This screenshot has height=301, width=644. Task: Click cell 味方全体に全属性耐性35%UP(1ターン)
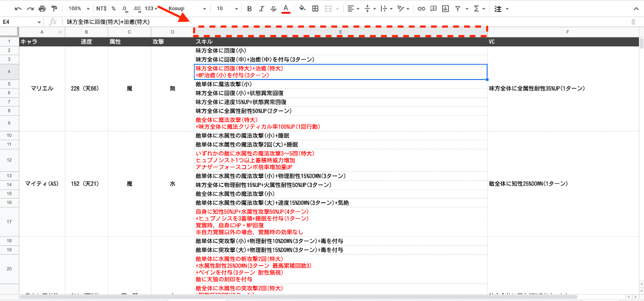[563, 89]
